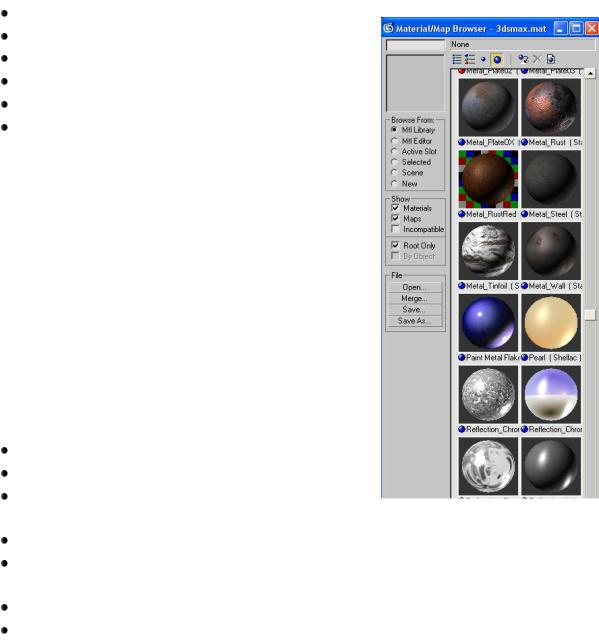Maximize the Material/Map Browser window
Image resolution: width=599 pixels, height=640 pixels.
(576, 28)
